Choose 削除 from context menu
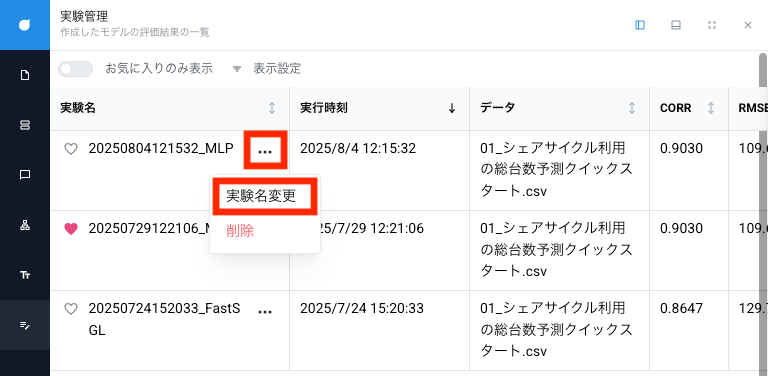The width and height of the screenshot is (768, 376). 240,231
